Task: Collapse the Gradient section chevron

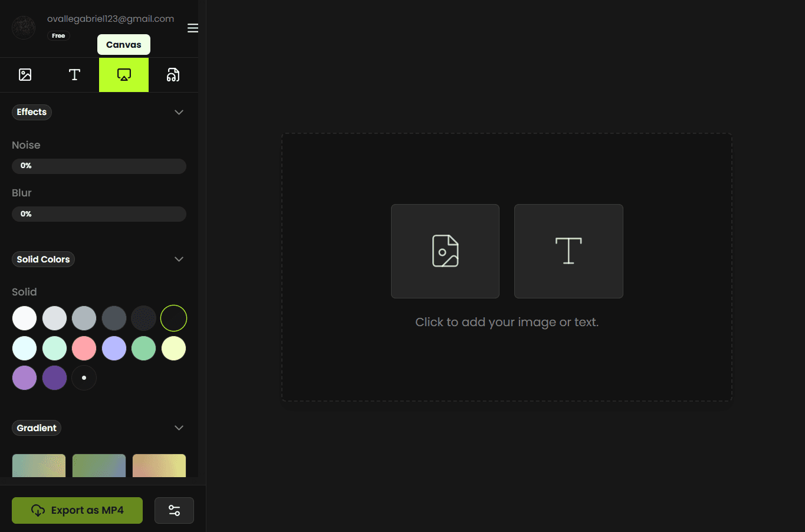Action: click(x=179, y=428)
